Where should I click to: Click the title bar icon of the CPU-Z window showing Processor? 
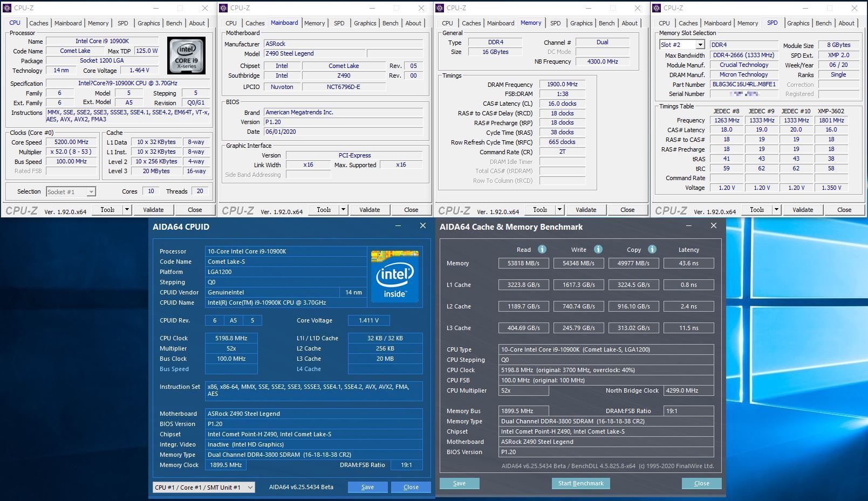point(7,8)
